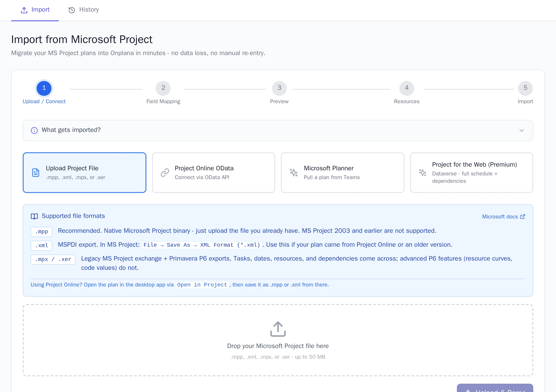The height and width of the screenshot is (392, 556).
Task: Click the Upload / Connect step label
Action: pyautogui.click(x=44, y=102)
